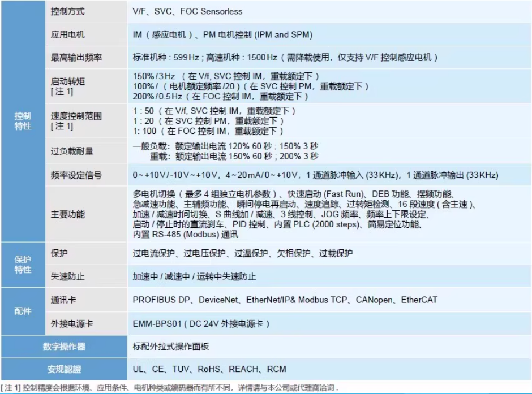Select the 失速防止 row label
Viewport: 532px width, 394px height.
(67, 276)
